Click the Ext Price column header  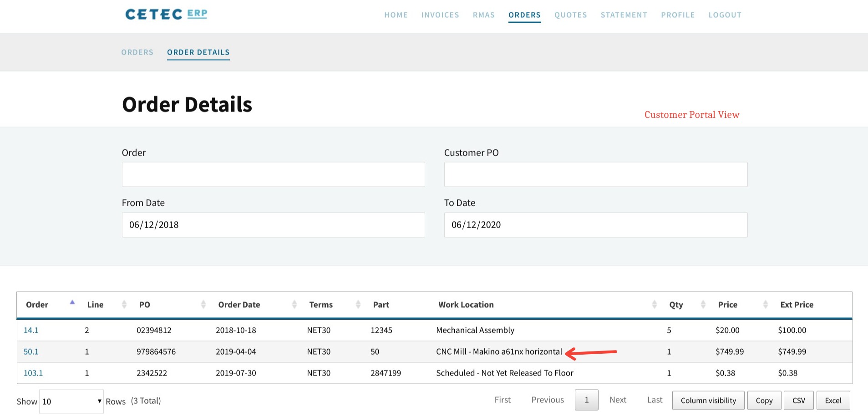tap(797, 305)
